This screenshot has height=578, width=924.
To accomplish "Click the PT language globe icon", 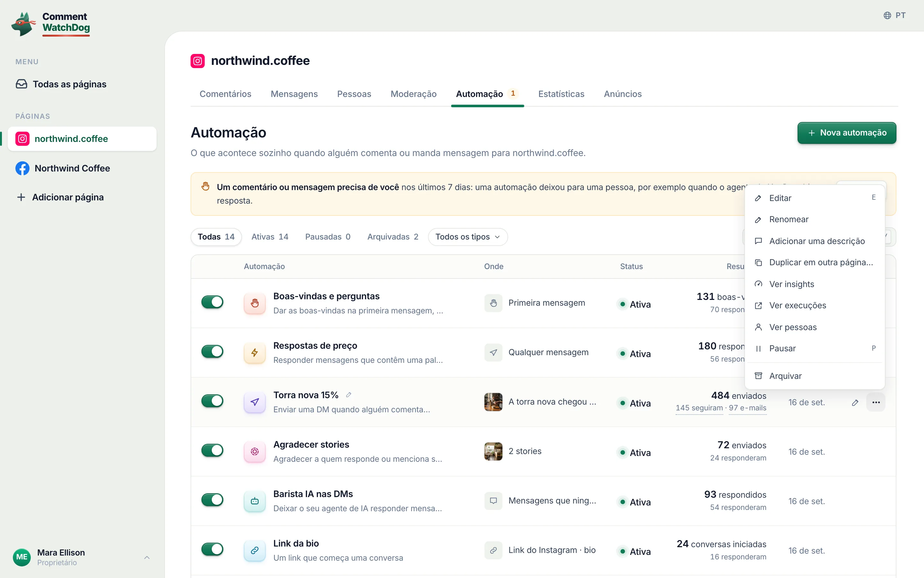I will tap(887, 15).
